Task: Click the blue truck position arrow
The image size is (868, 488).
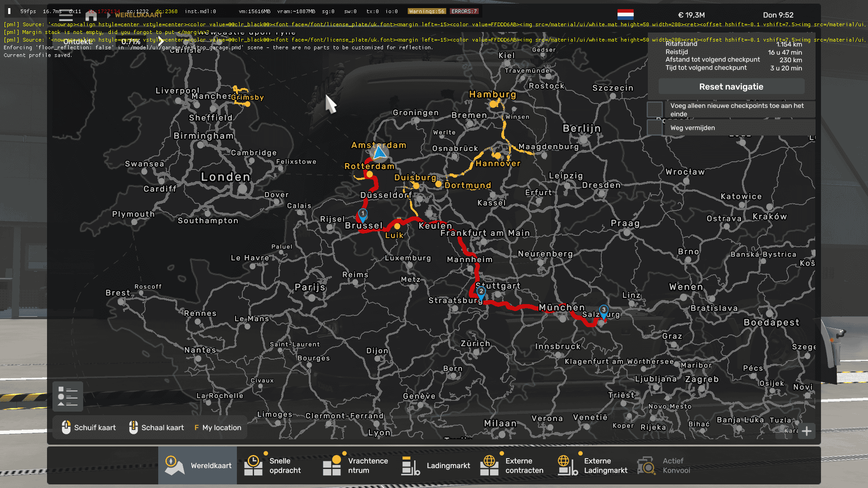Action: pos(379,154)
